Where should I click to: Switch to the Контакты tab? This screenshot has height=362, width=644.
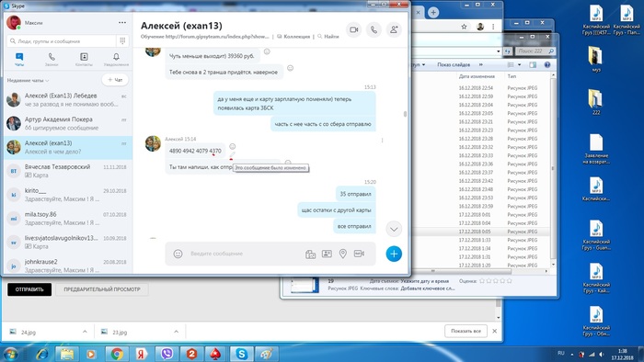84,60
